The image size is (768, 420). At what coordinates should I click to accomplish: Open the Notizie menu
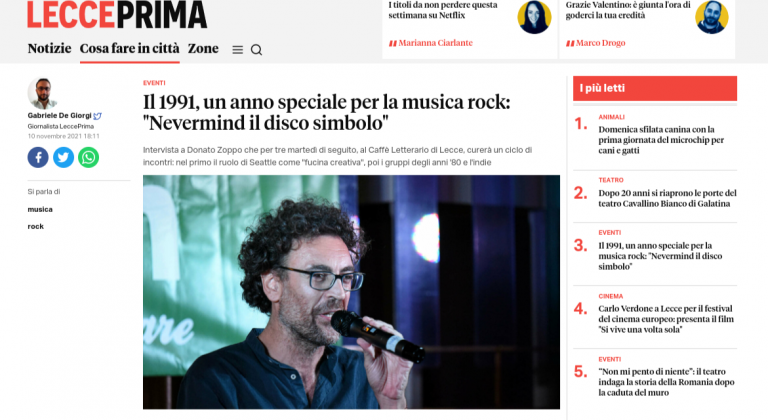[x=49, y=49]
